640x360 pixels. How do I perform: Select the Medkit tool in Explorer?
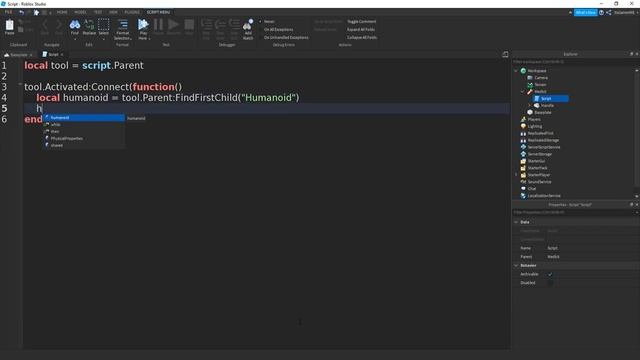[x=537, y=91]
